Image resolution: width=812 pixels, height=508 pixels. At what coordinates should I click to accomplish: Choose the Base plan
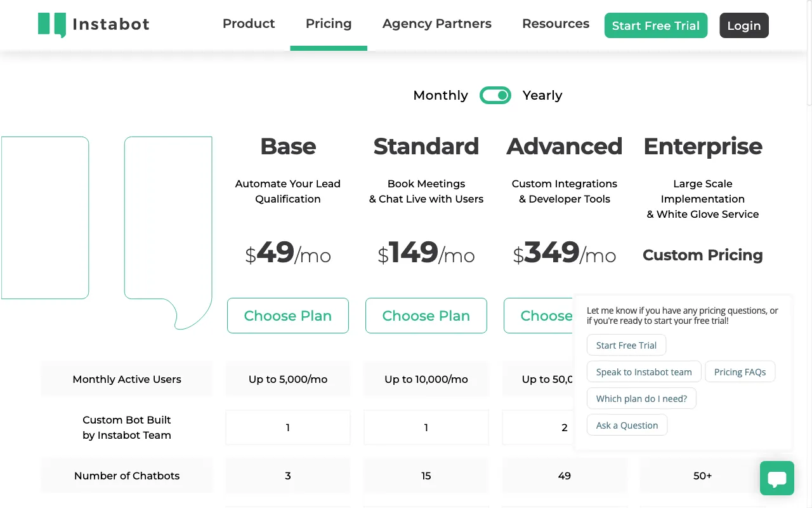pyautogui.click(x=288, y=316)
